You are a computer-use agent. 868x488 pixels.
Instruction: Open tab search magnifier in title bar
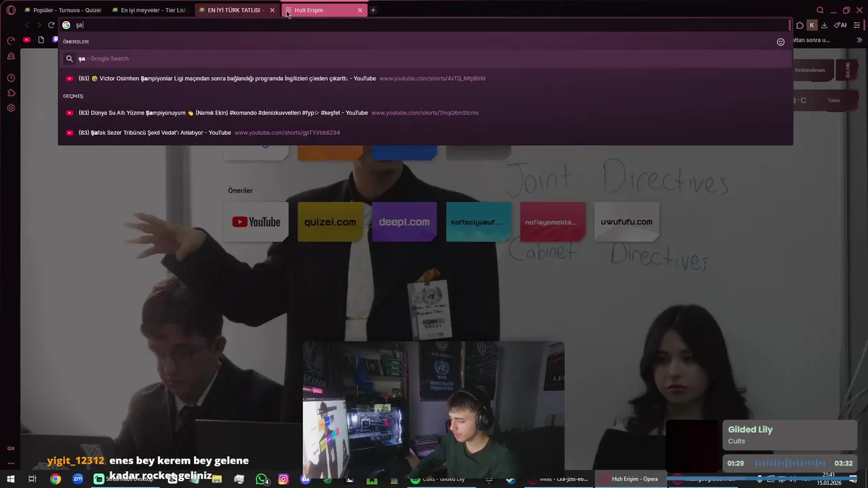pos(820,10)
